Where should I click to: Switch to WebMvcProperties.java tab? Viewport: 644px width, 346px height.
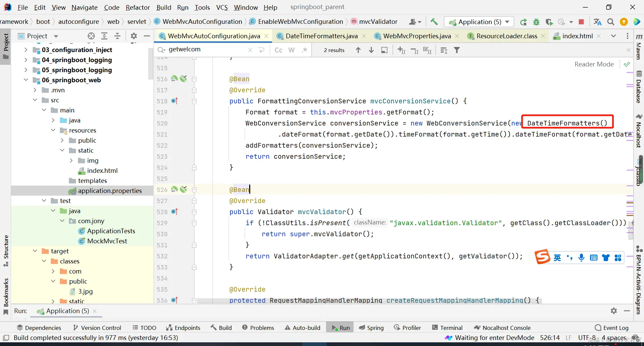[x=417, y=36]
